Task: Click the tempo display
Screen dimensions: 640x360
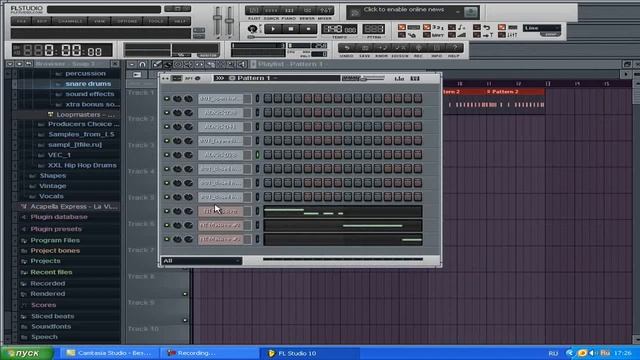Action: point(339,29)
